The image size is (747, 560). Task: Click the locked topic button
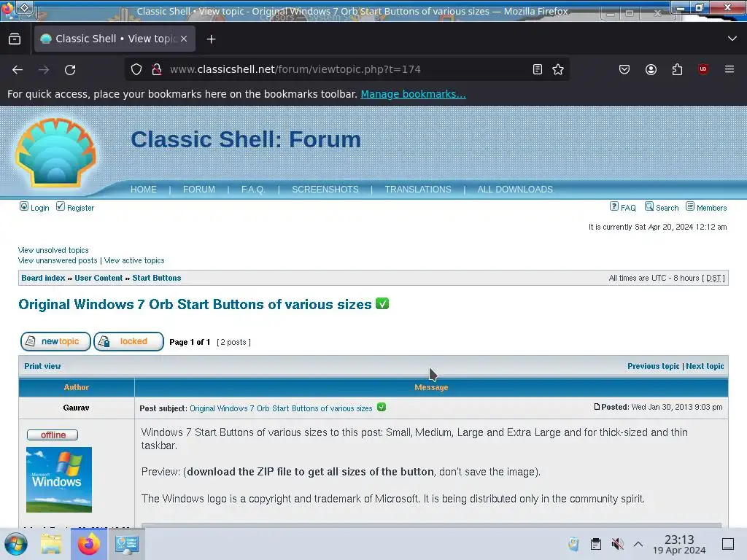128,342
